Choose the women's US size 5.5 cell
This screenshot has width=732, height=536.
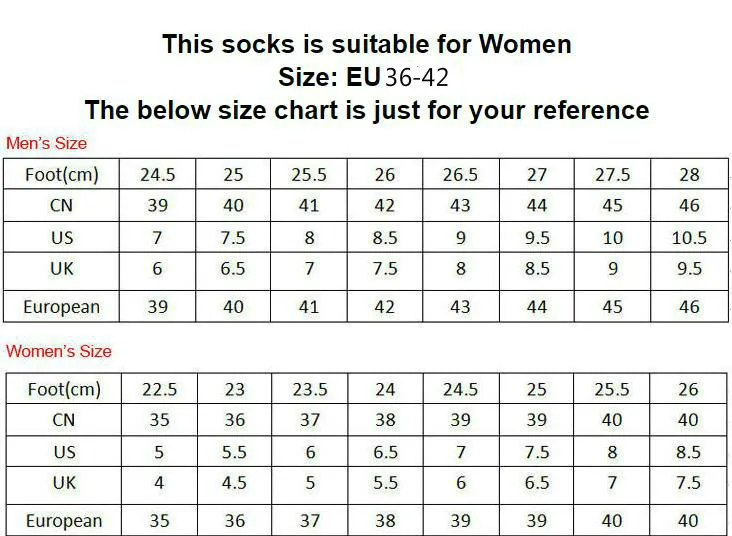click(x=233, y=452)
